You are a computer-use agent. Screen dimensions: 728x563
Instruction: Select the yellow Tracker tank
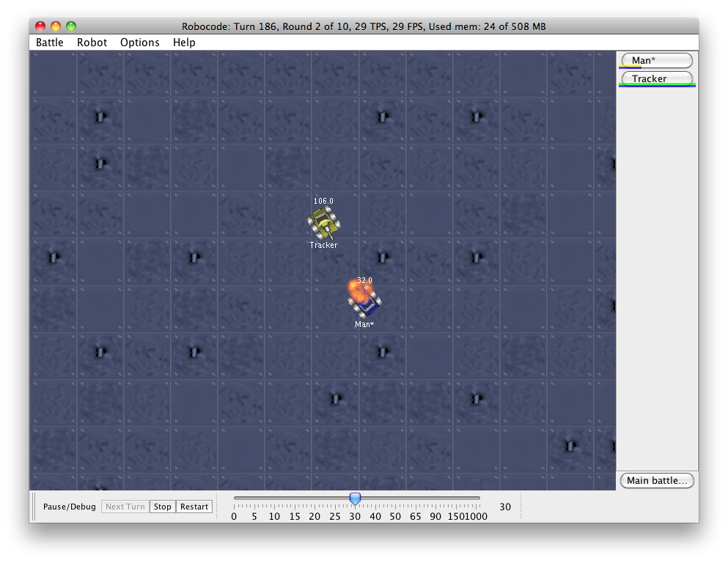point(324,223)
